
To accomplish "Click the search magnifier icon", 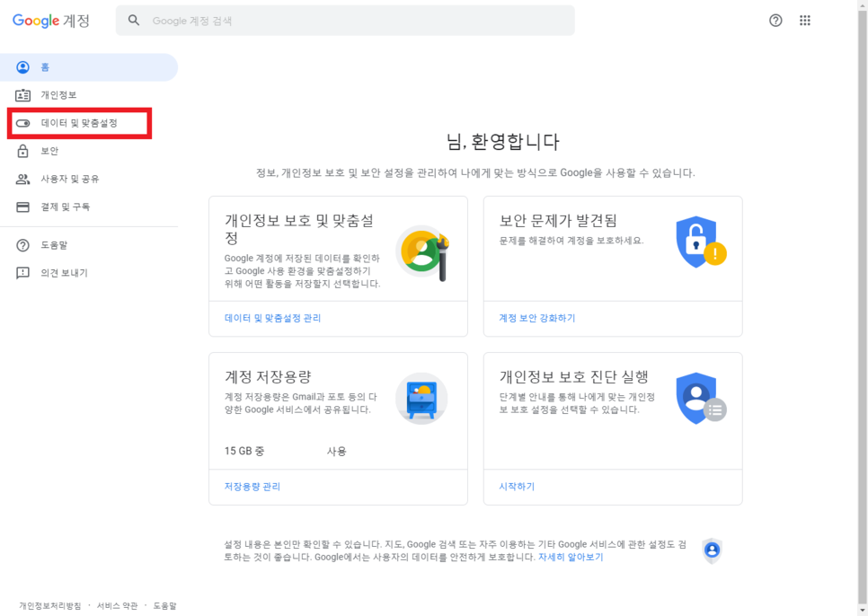I will [134, 21].
